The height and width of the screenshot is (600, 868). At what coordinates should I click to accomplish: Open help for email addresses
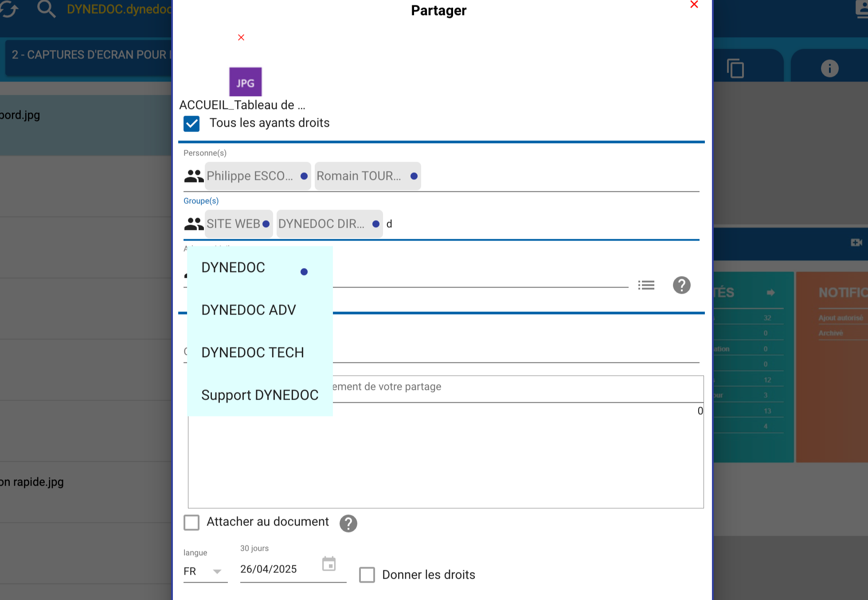(x=682, y=285)
